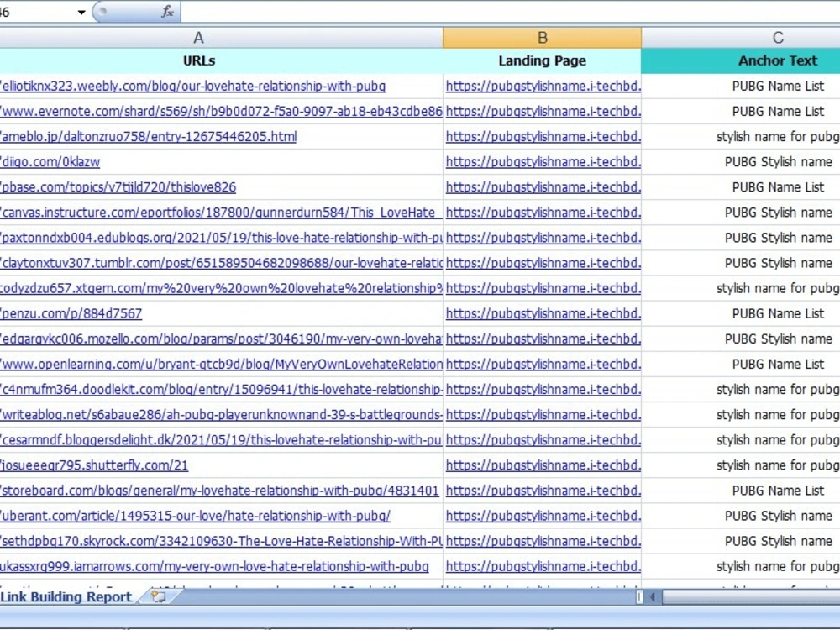Open landing page link in ameblo.jp row
The width and height of the screenshot is (840, 630).
pyautogui.click(x=543, y=137)
